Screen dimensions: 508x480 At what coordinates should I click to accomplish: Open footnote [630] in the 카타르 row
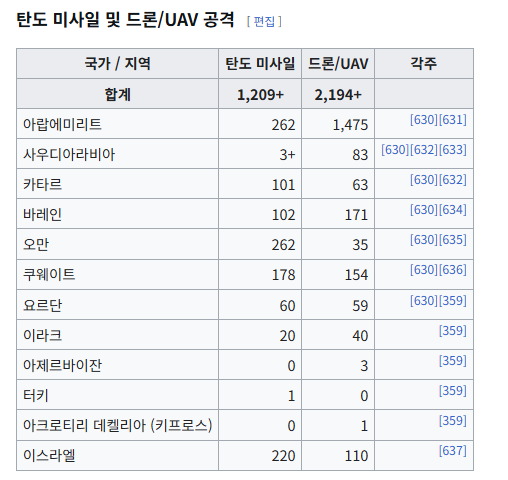click(424, 179)
